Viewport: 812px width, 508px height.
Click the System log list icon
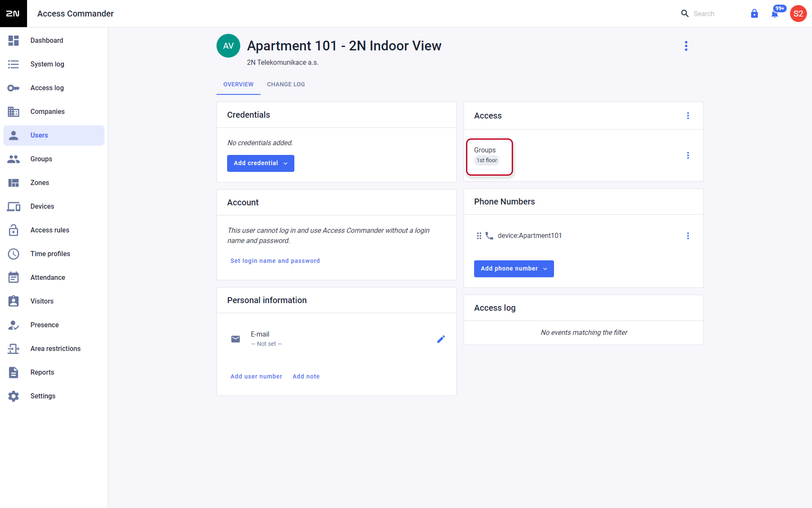click(13, 64)
